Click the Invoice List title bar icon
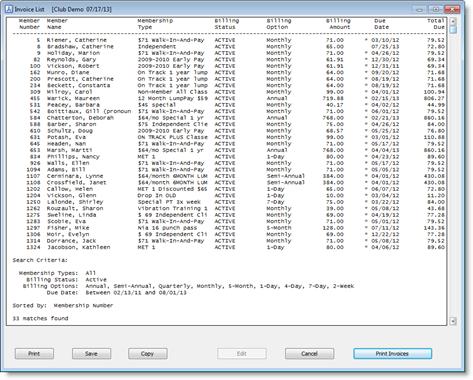 [x=9, y=9]
